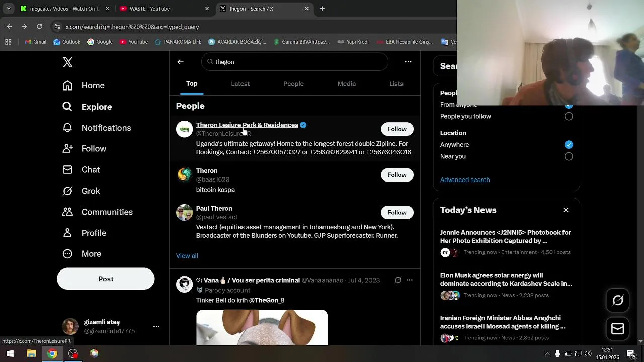Open the YouTube bookmark
Screen dimensions: 644x362
(134, 42)
